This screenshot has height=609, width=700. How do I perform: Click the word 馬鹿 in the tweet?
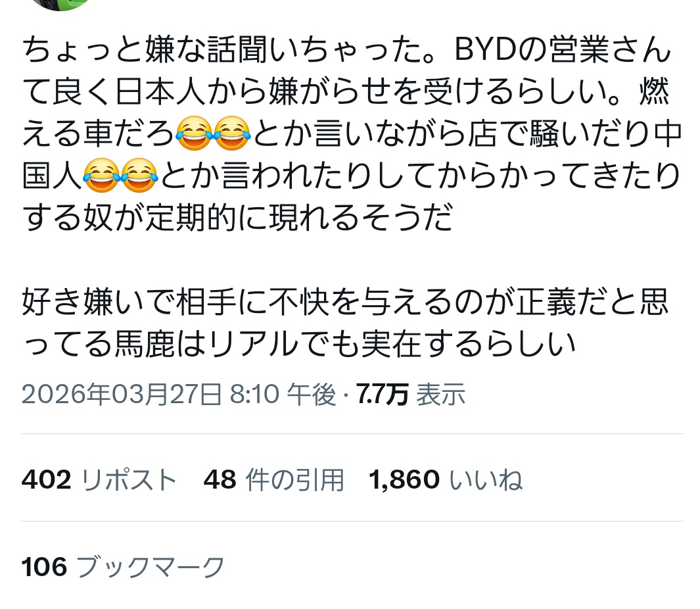coord(145,344)
